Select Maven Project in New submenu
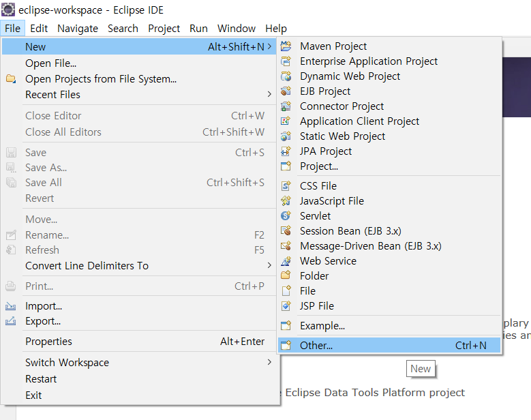This screenshot has width=531, height=420. coord(389,46)
